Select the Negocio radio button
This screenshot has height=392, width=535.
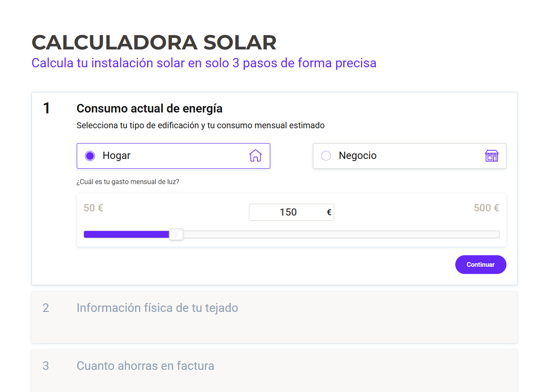coord(326,156)
